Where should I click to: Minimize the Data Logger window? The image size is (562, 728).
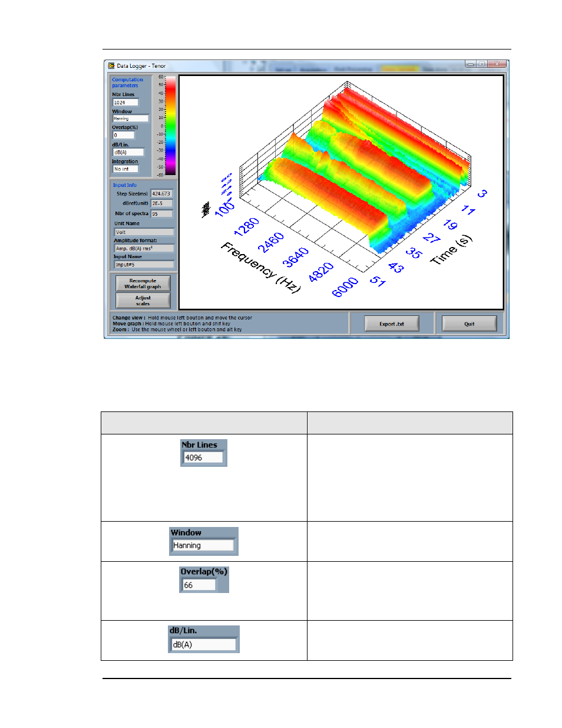pos(470,64)
